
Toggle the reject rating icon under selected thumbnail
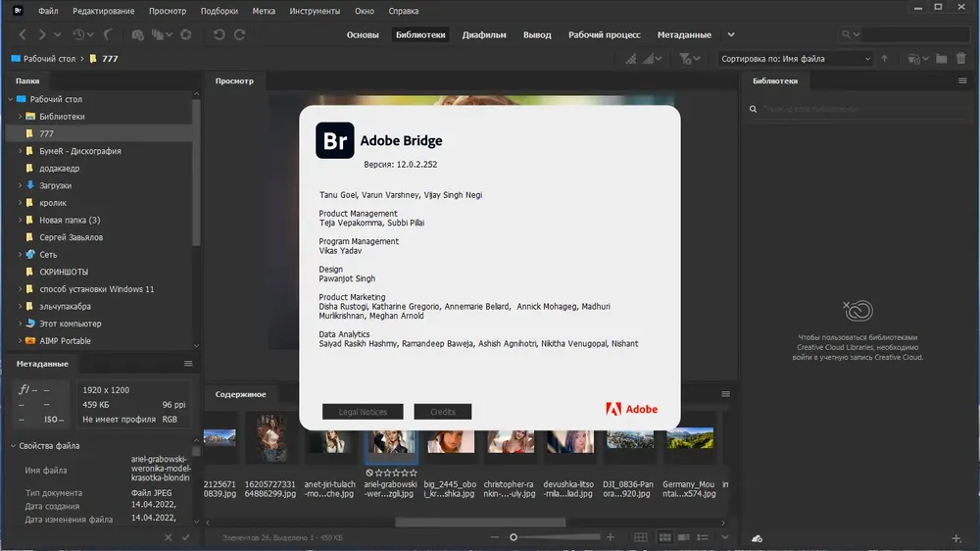tap(369, 473)
